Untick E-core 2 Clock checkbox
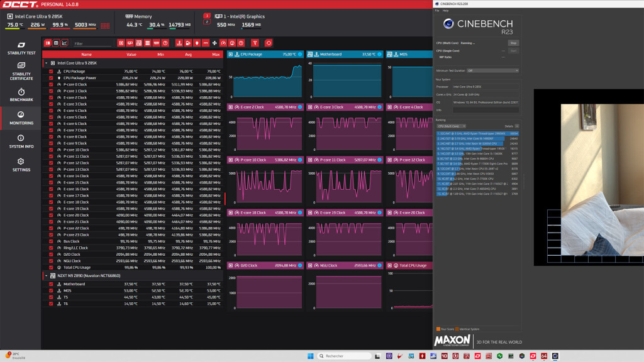Image resolution: width=644 pixels, height=362 pixels. (x=51, y=97)
